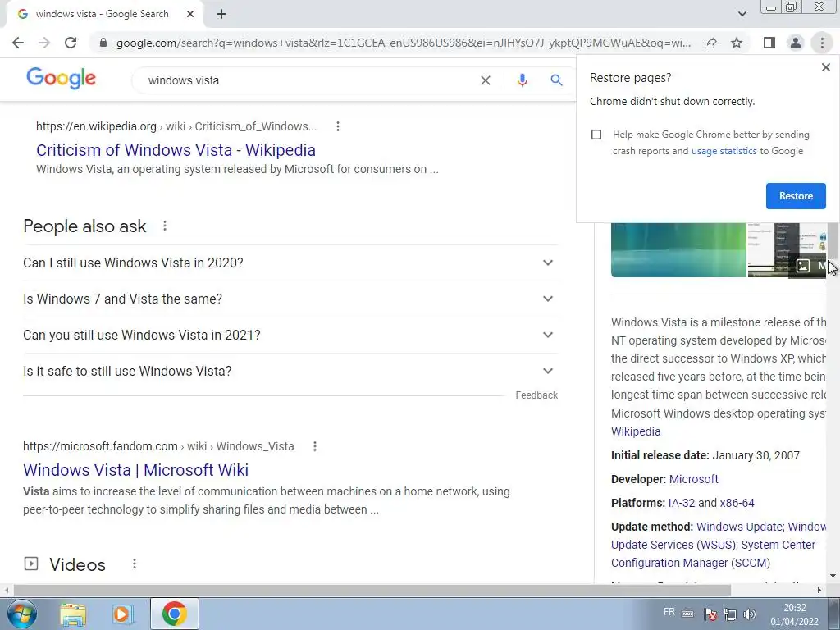Screen dimensions: 840x630
Task: Open more options for Wikipedia result
Action: click(x=337, y=126)
